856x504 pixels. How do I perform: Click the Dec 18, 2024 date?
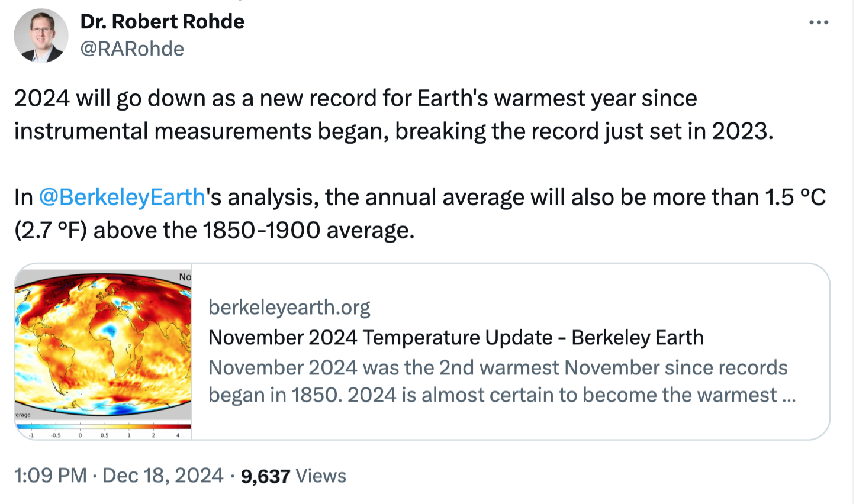[163, 476]
